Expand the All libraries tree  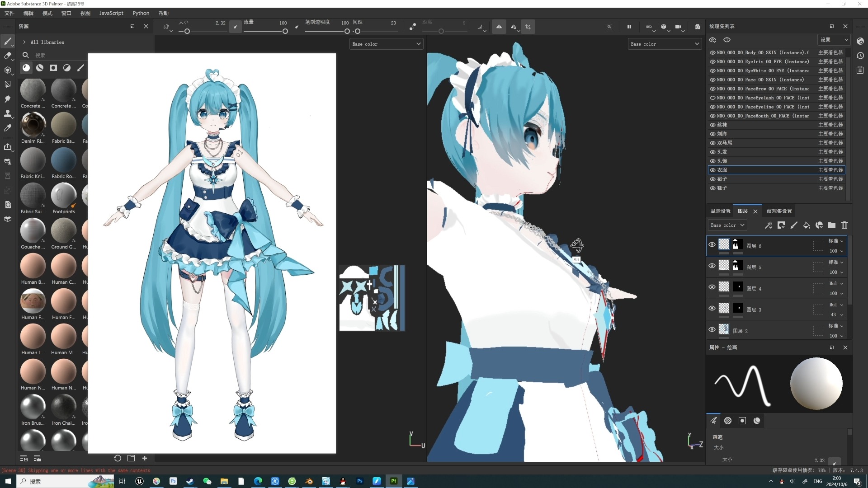point(24,42)
